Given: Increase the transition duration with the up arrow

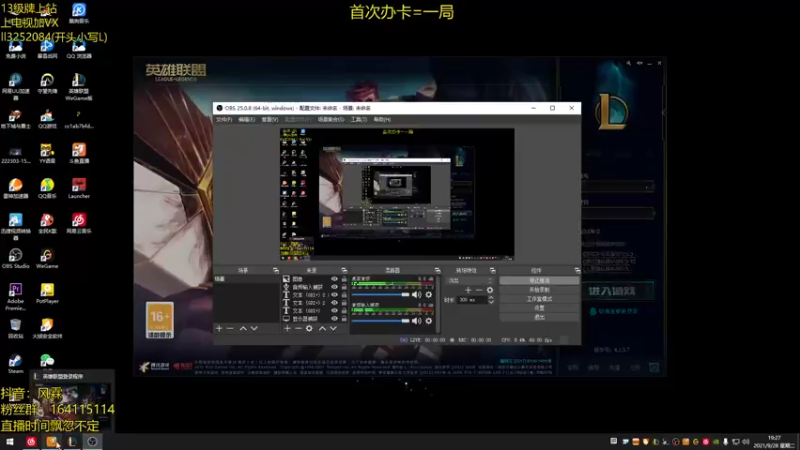Looking at the screenshot, I should pos(491,297).
